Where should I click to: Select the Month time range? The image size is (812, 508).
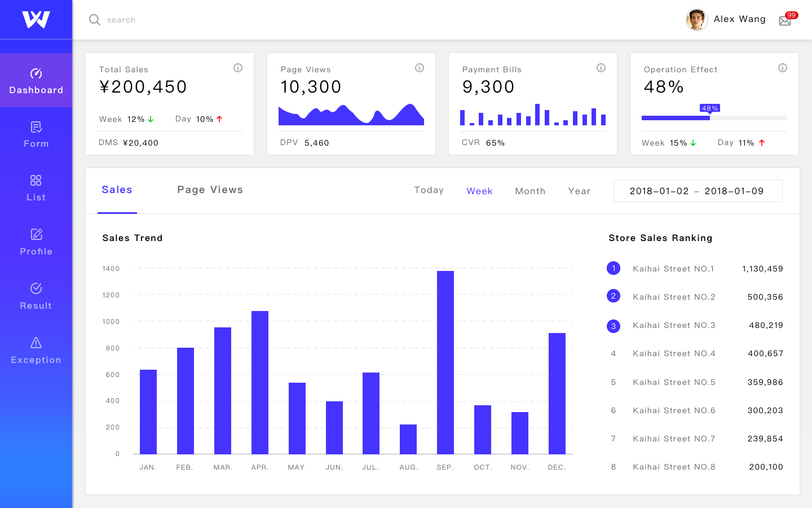[x=530, y=191]
